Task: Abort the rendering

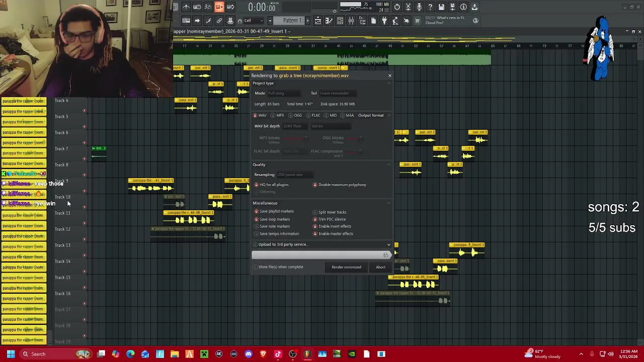Action: (380, 267)
